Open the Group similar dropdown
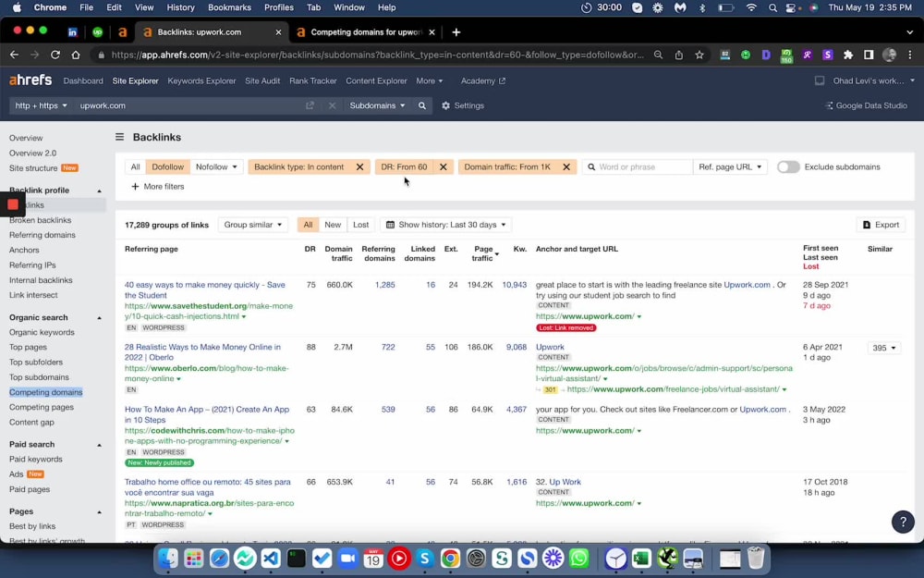The height and width of the screenshot is (578, 924). click(x=253, y=225)
